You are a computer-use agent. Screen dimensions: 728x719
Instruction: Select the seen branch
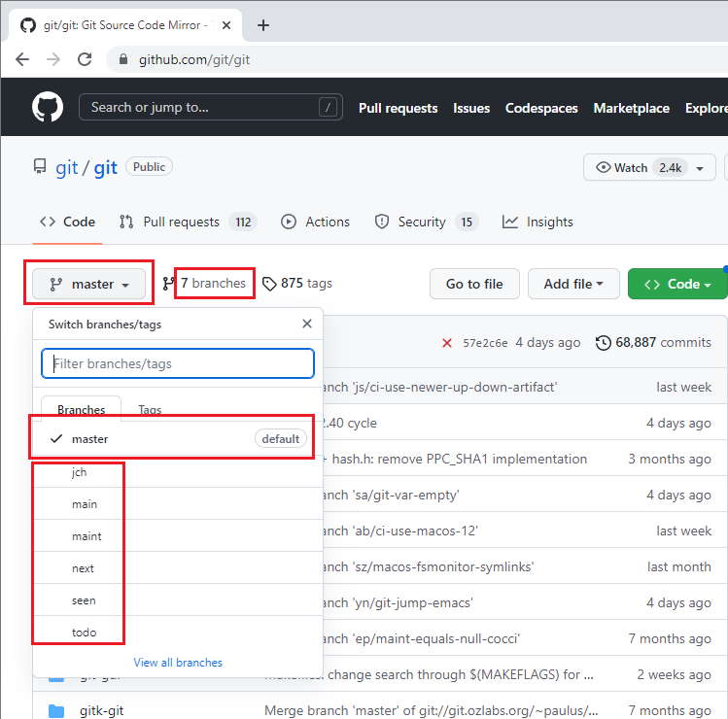[178, 599]
